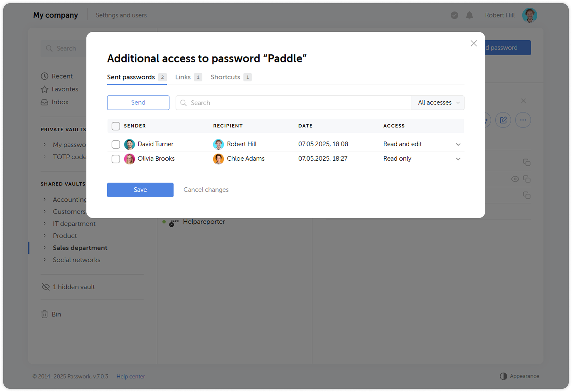Reveal the password using the eye icon
Image resolution: width=572 pixels, height=392 pixels.
coord(515,179)
